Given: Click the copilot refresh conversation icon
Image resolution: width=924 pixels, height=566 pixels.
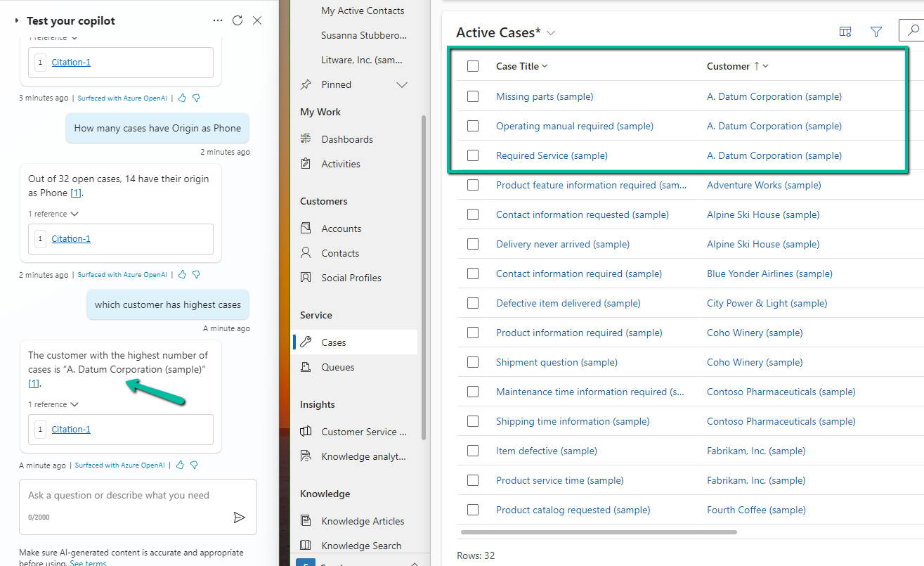Looking at the screenshot, I should pyautogui.click(x=237, y=20).
